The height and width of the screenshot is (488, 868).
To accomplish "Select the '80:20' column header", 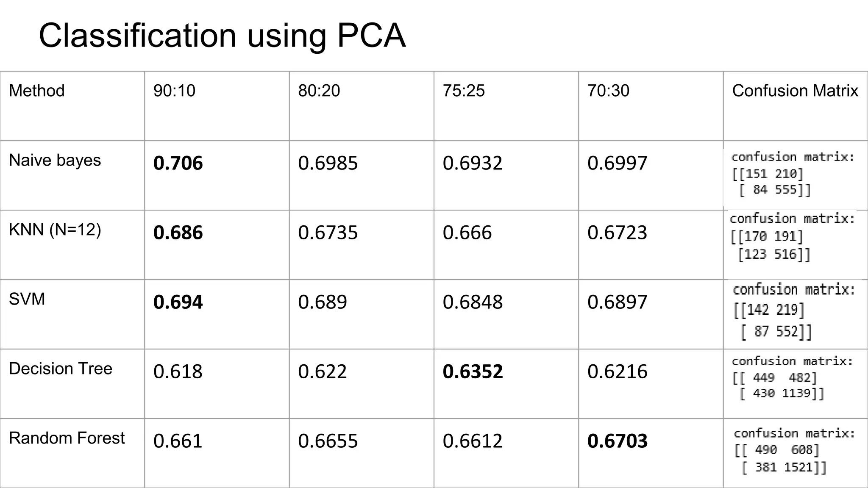I will 319,91.
